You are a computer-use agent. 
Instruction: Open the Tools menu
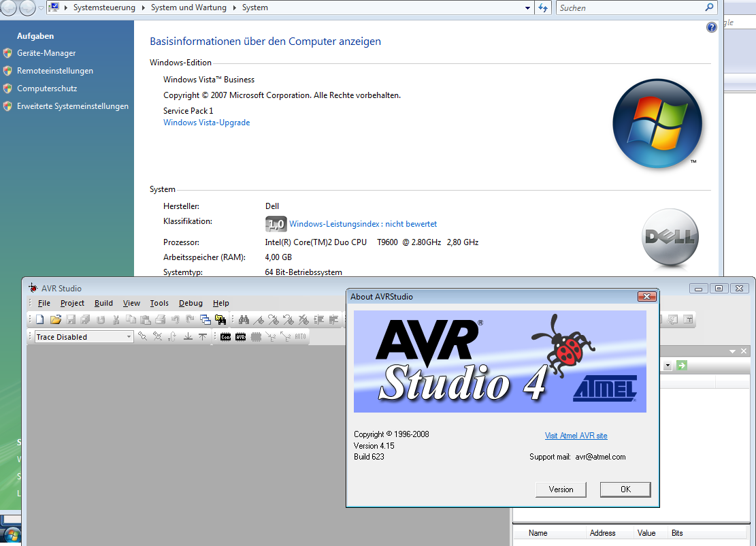(x=159, y=303)
